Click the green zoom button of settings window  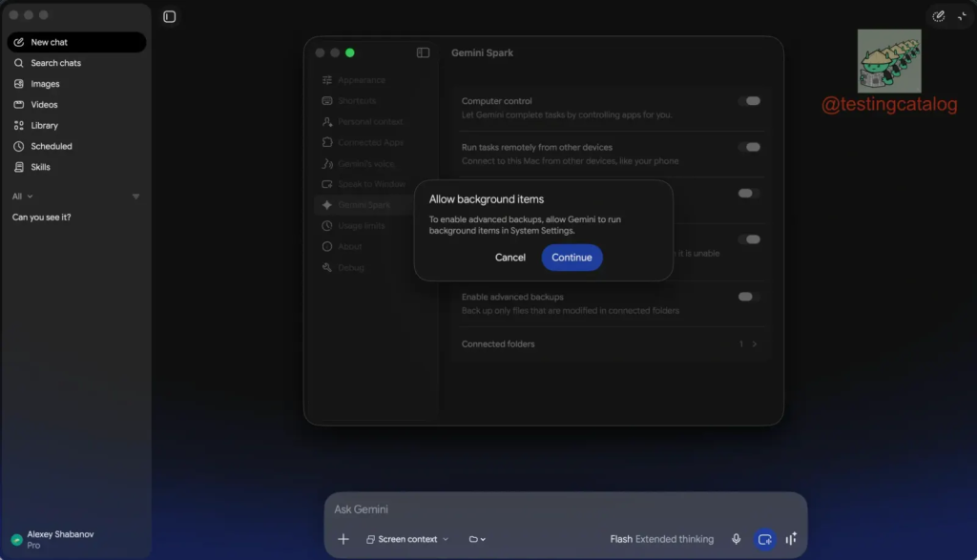pos(350,53)
